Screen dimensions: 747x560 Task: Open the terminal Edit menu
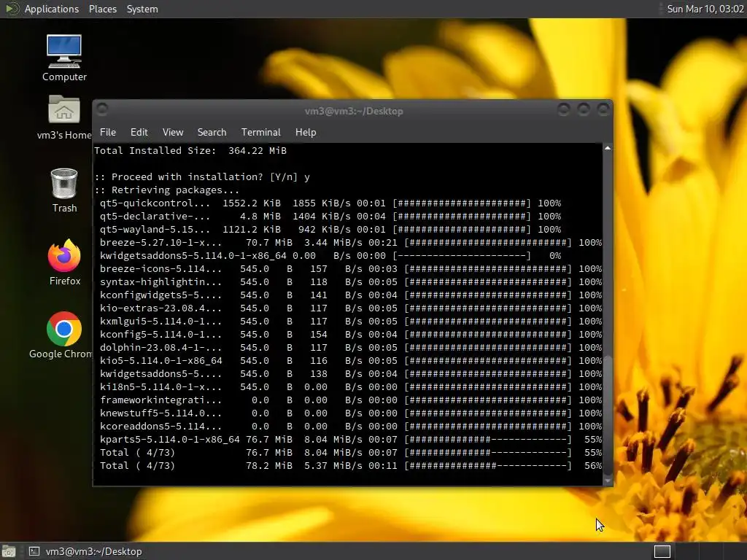139,132
